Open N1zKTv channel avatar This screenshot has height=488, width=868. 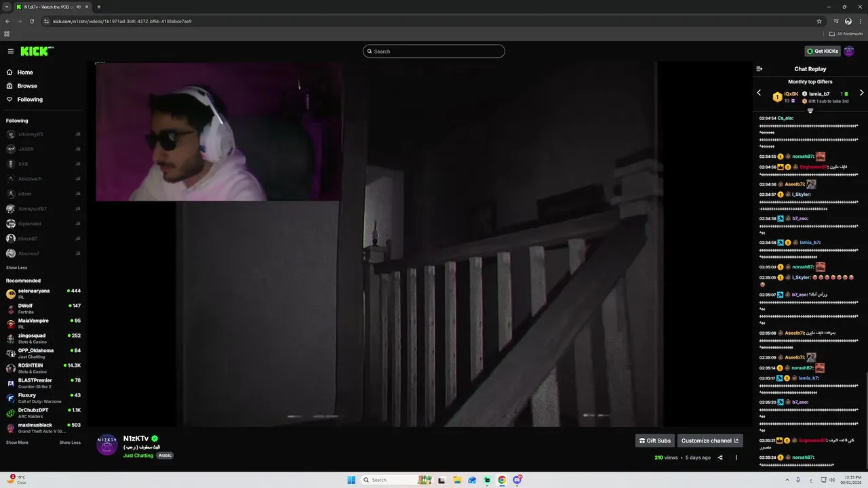click(x=107, y=445)
